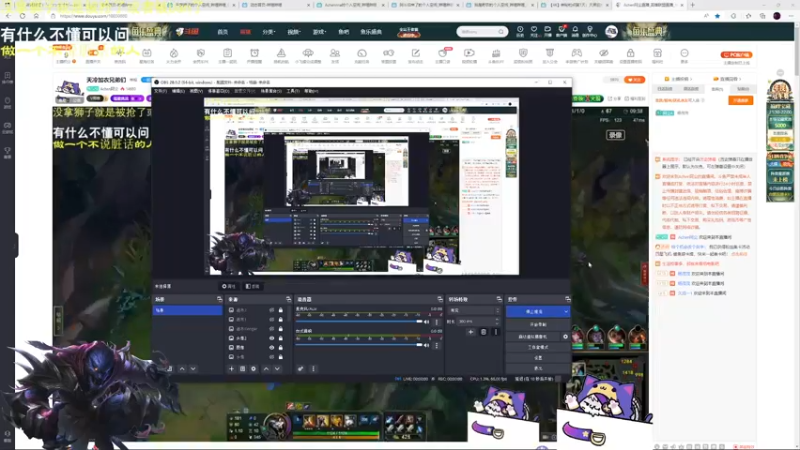Click pencil edit icon in streamer toolbar
Image resolution: width=800 pixels, height=450 pixels.
point(415,53)
